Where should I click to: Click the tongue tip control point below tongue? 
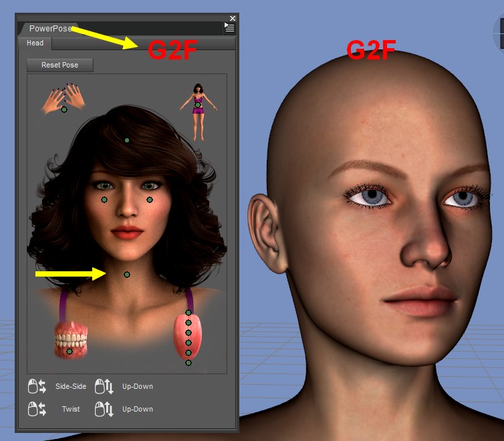tap(188, 363)
